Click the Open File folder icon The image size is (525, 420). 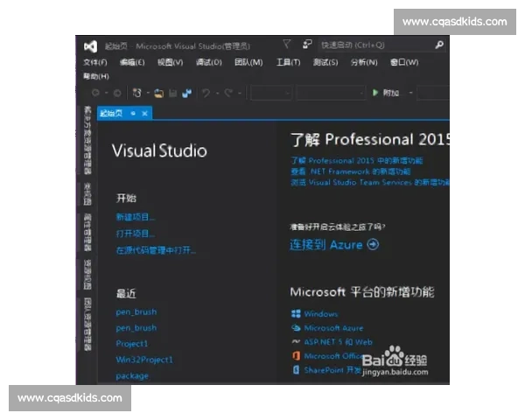(159, 93)
